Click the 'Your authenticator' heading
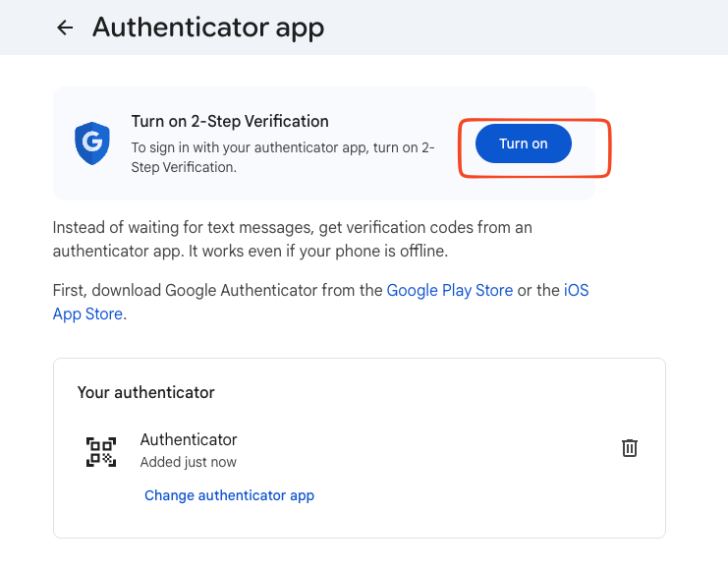Image resolution: width=728 pixels, height=570 pixels. click(x=145, y=392)
